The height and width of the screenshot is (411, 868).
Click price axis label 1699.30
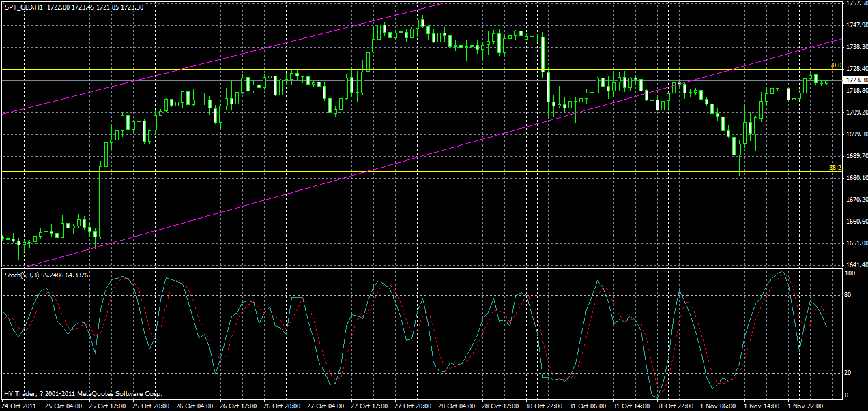(x=857, y=134)
